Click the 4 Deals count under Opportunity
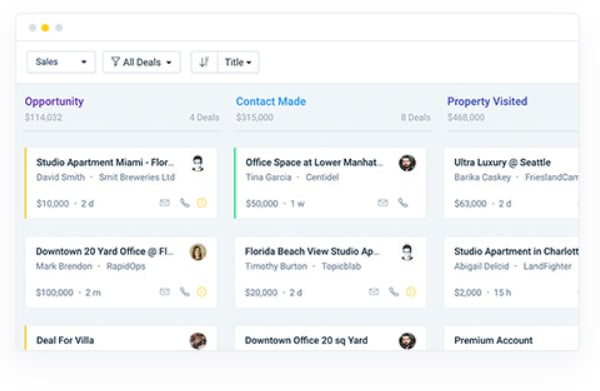Screen dimensions: 600x391 click(x=204, y=117)
